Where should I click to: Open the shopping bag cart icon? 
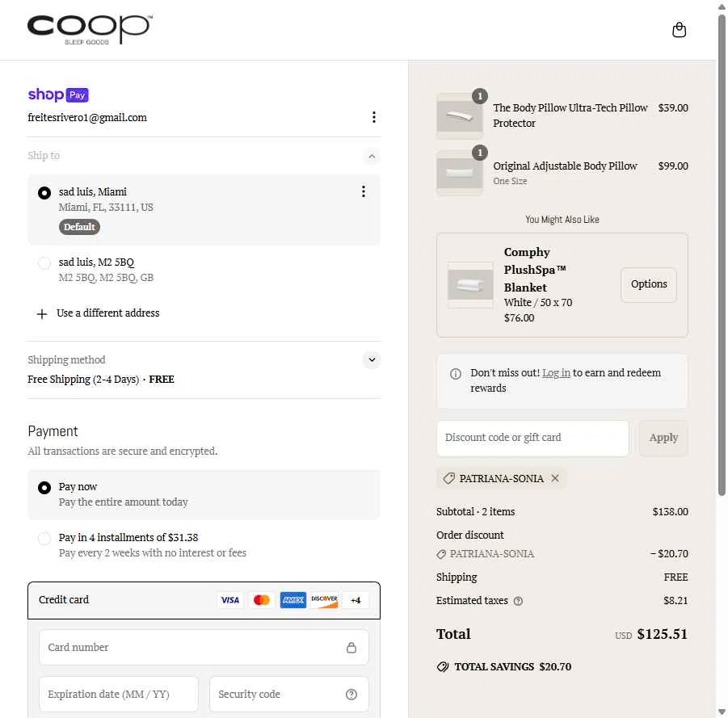point(679,30)
